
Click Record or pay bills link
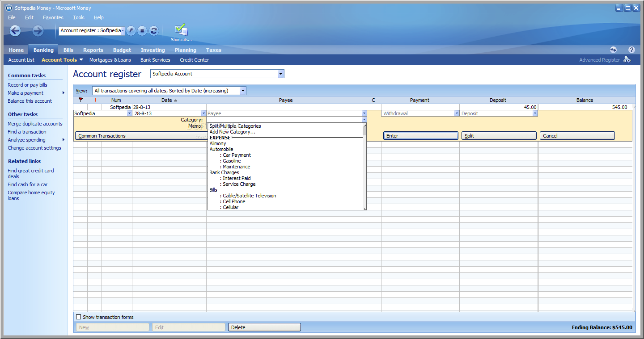(27, 85)
